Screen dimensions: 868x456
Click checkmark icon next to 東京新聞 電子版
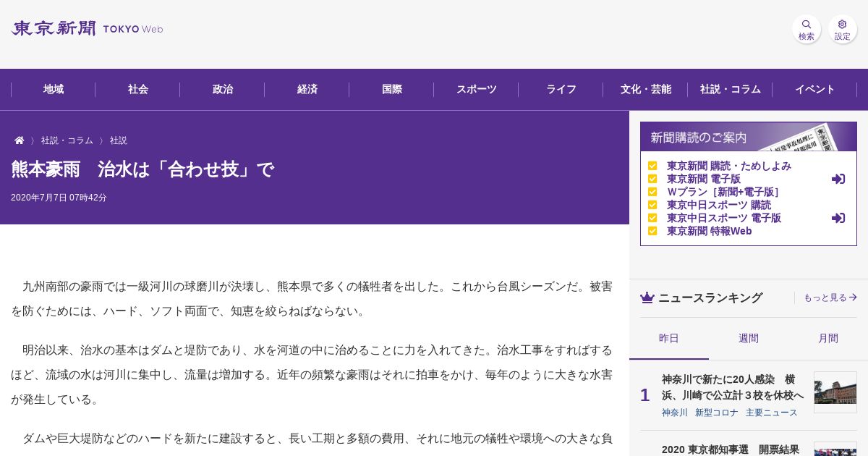pos(652,179)
